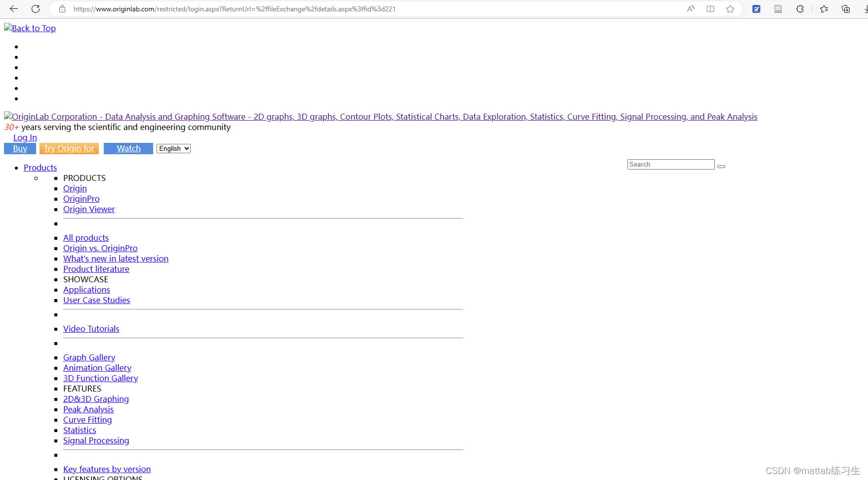Click the Log In link

click(x=25, y=137)
